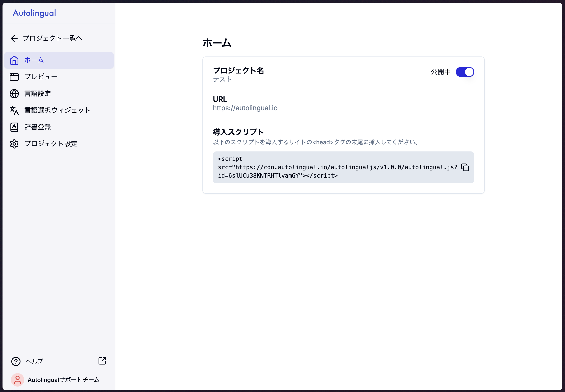Viewport: 565px width, 392px height.
Task: Click the ホーム page heading
Action: tap(217, 43)
